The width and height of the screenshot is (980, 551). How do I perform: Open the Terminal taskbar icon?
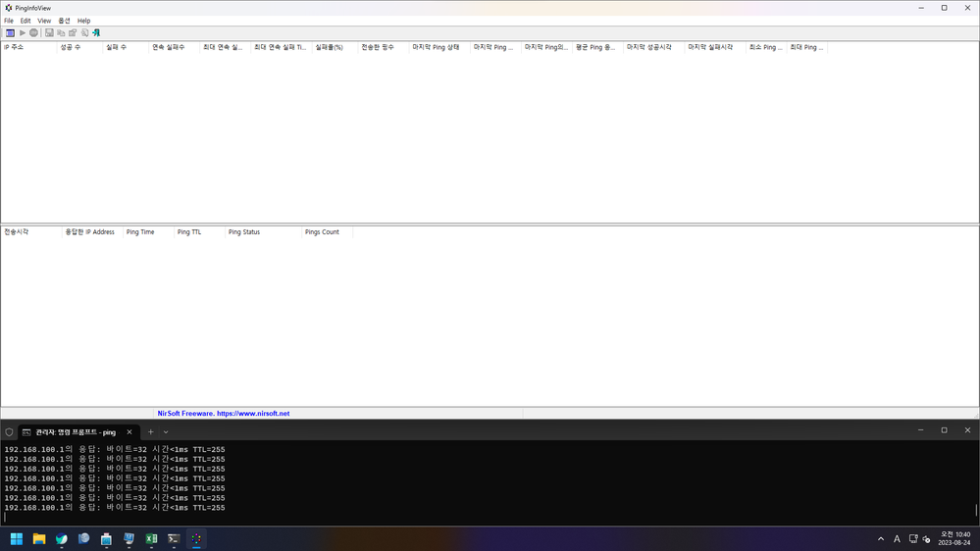point(174,538)
